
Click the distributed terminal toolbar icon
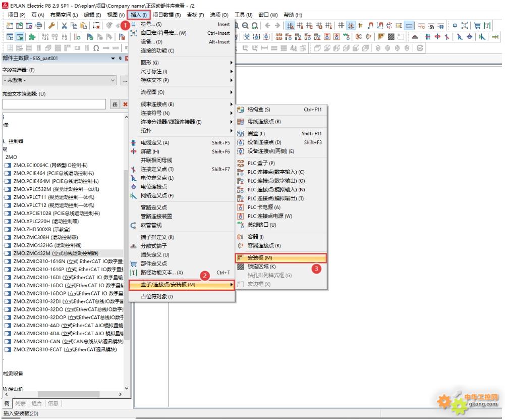pyautogui.click(x=415, y=37)
